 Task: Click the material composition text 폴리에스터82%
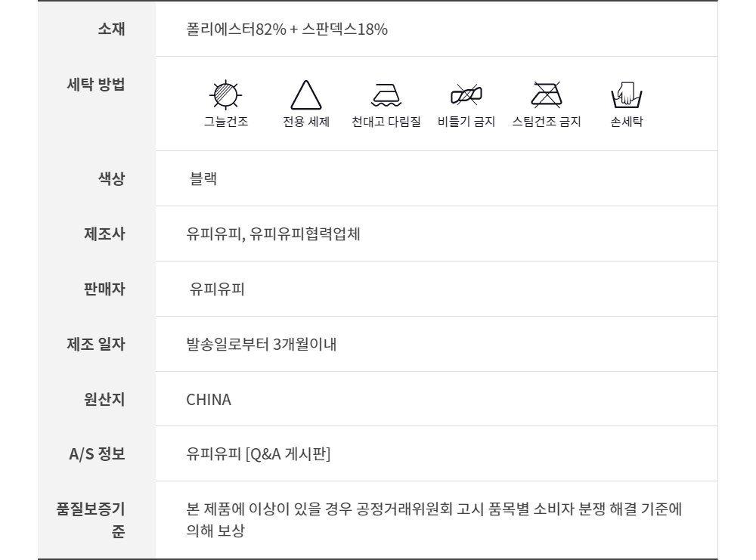[x=236, y=31]
